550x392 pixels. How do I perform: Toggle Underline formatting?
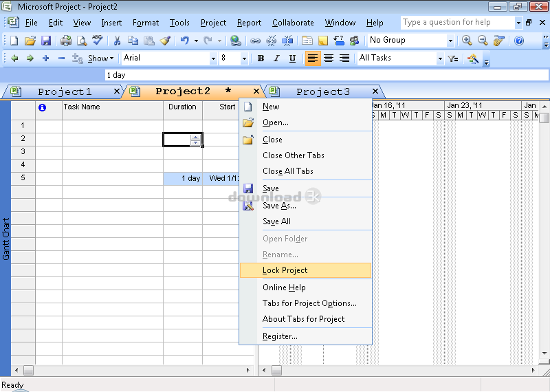click(x=292, y=58)
